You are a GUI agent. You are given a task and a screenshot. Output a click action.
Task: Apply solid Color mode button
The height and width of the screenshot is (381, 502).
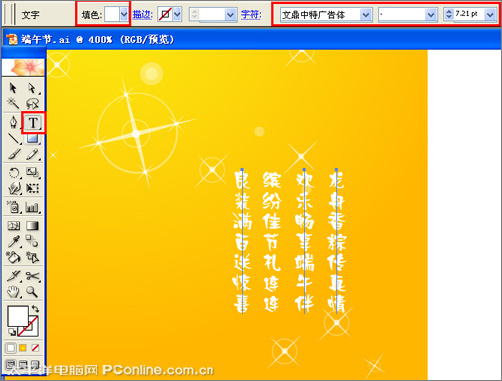tap(11, 348)
